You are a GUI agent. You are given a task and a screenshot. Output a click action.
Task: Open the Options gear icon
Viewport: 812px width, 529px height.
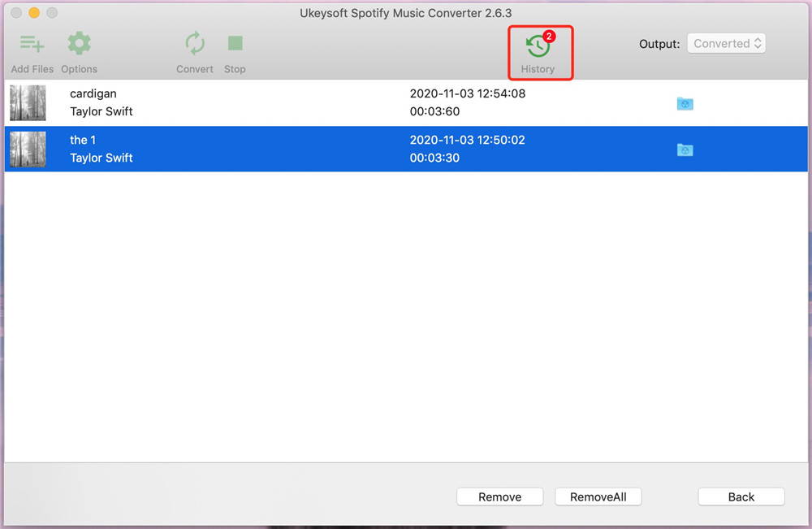80,44
